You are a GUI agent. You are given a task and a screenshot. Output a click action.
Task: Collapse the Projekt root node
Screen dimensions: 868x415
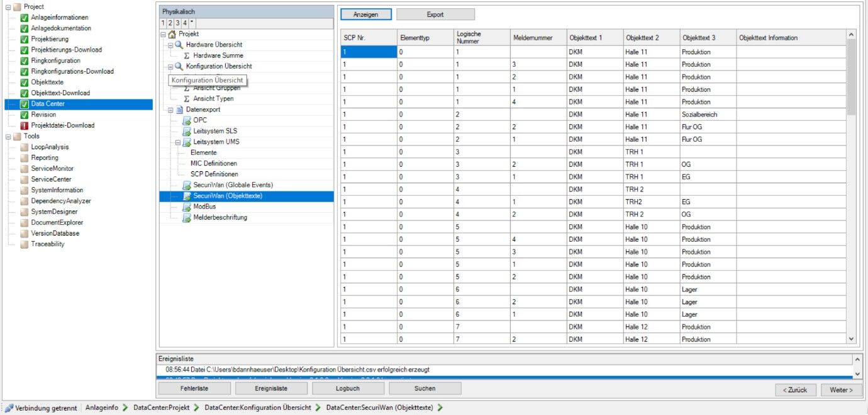[164, 35]
